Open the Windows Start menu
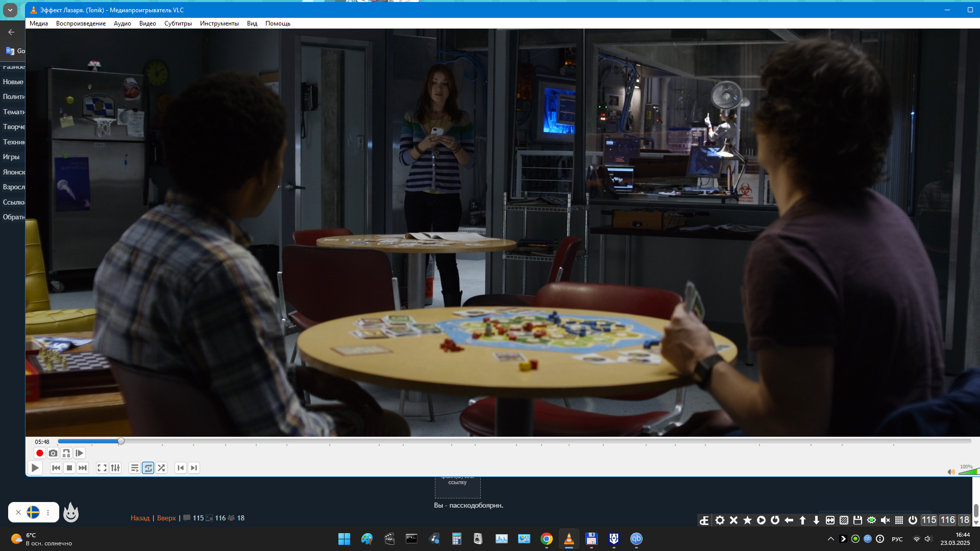The image size is (980, 551). [344, 539]
